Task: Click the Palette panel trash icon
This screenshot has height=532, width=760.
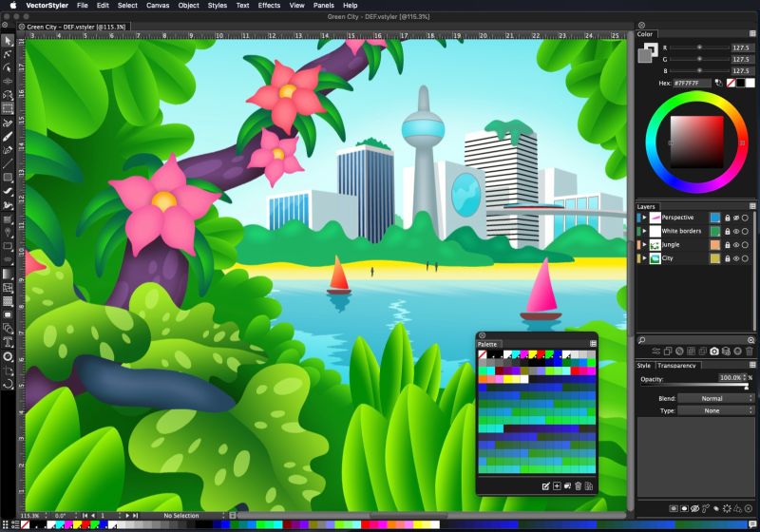Action: point(578,486)
